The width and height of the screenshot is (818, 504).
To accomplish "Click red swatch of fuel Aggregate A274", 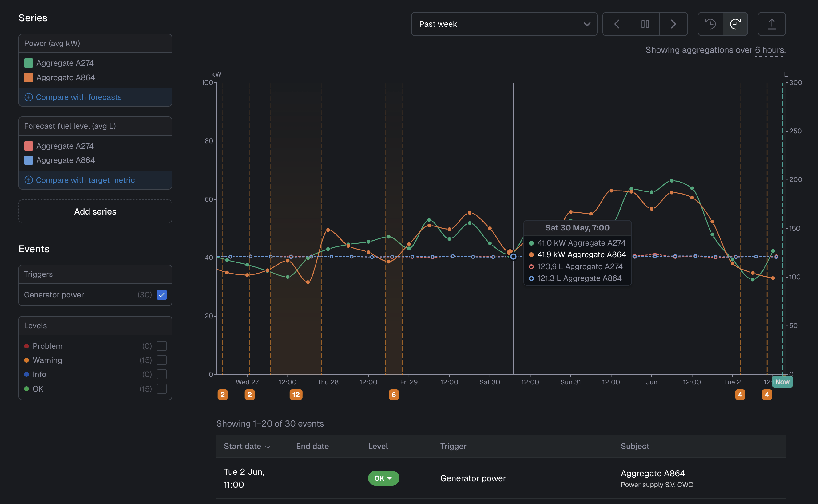I will click(x=29, y=146).
